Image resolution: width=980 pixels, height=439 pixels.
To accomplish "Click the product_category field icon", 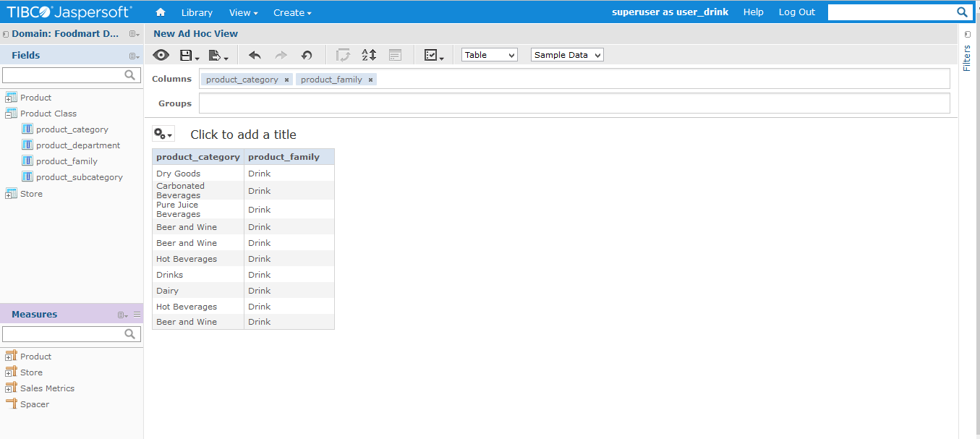I will (x=27, y=129).
